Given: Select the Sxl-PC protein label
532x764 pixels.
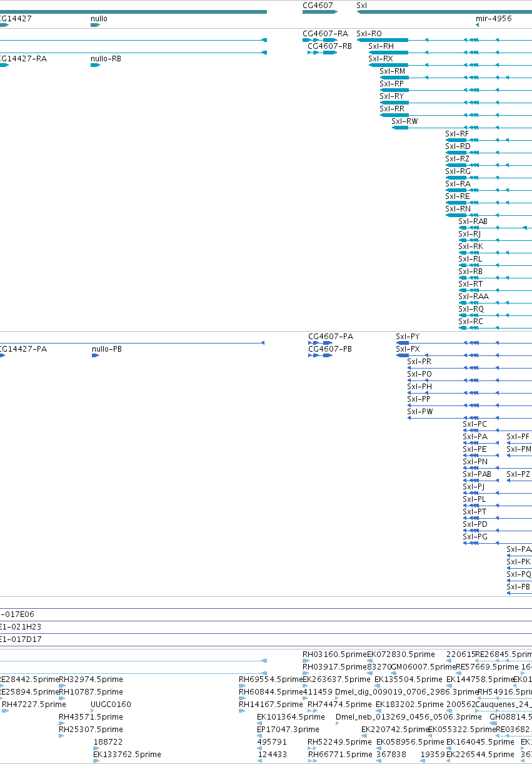Looking at the screenshot, I should coord(474,424).
